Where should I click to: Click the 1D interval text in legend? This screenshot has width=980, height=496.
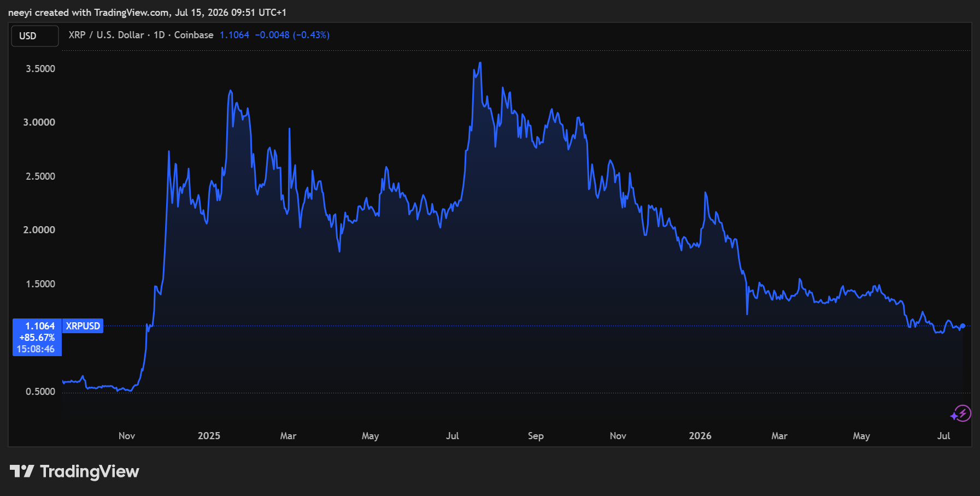[x=159, y=35]
